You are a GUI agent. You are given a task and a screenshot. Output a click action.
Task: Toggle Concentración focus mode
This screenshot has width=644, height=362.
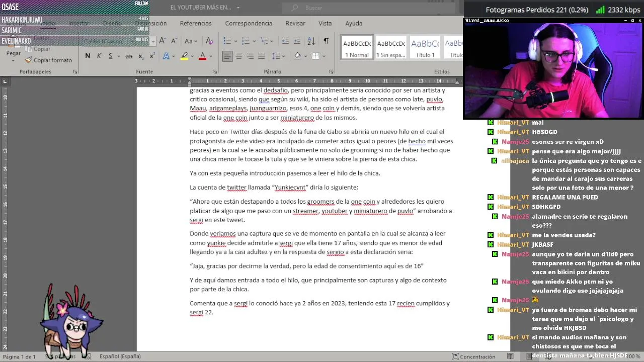pyautogui.click(x=473, y=356)
